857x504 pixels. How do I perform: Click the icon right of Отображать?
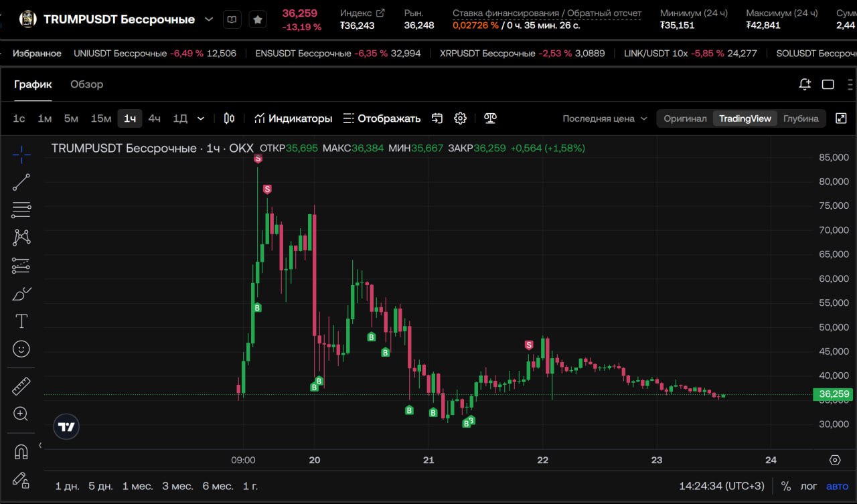click(x=437, y=118)
